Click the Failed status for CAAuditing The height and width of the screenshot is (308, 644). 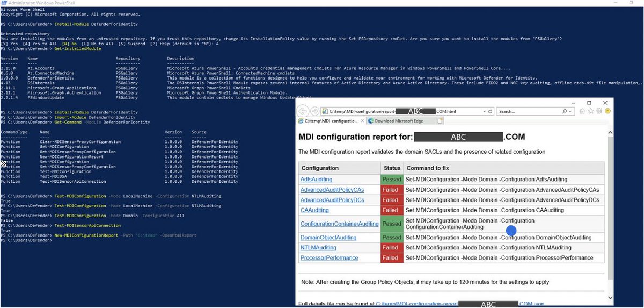click(392, 210)
